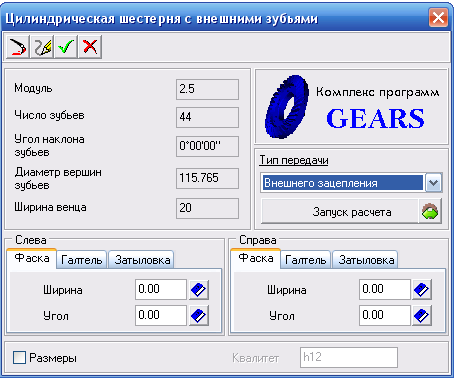The height and width of the screenshot is (380, 456).
Task: Click the Квалитет field showing h12
Action: pos(349,357)
